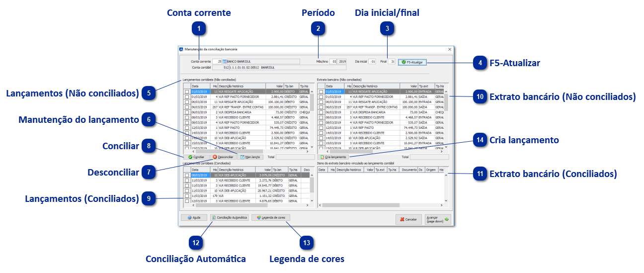The height and width of the screenshot is (273, 644).
Task: Check Extrato bancário row VLR RECEBIDO CLIENTE 4.468,57
Action: point(321,117)
